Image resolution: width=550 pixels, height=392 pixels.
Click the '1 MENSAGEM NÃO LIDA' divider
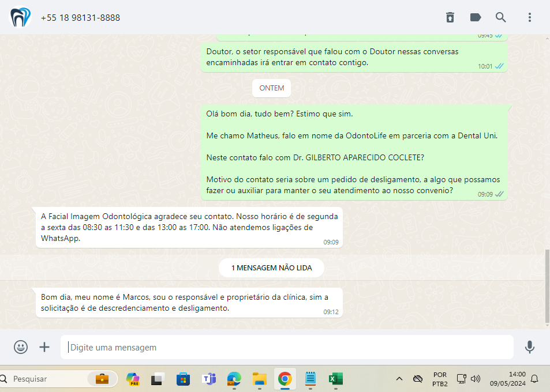(271, 267)
